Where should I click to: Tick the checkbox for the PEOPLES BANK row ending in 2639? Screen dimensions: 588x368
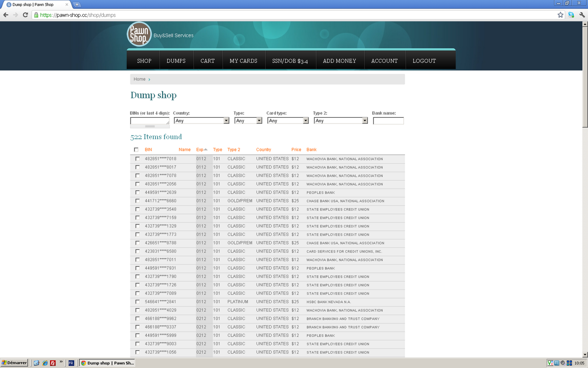(137, 192)
